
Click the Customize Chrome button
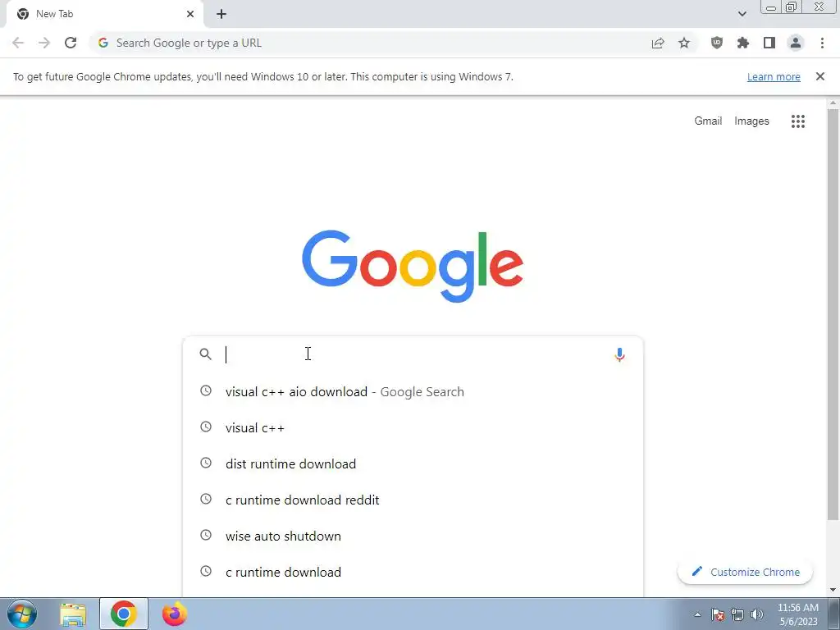click(745, 572)
